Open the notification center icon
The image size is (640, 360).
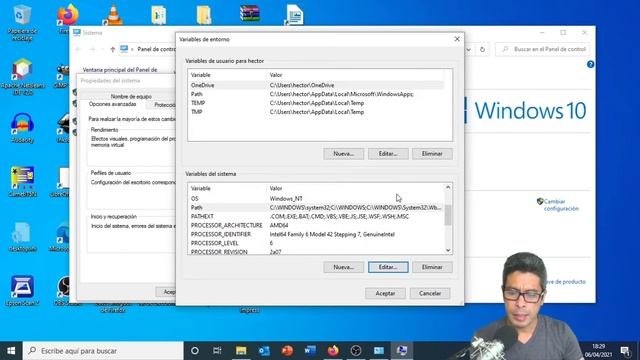point(625,351)
